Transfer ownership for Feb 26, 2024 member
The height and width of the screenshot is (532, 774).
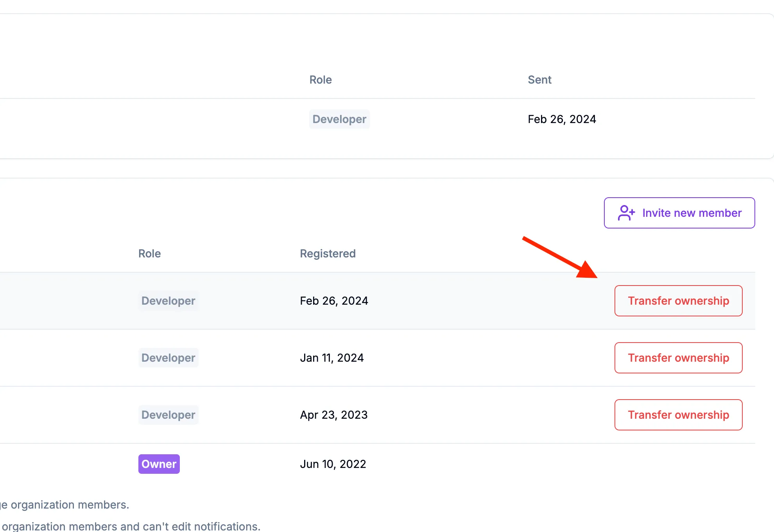[678, 301]
